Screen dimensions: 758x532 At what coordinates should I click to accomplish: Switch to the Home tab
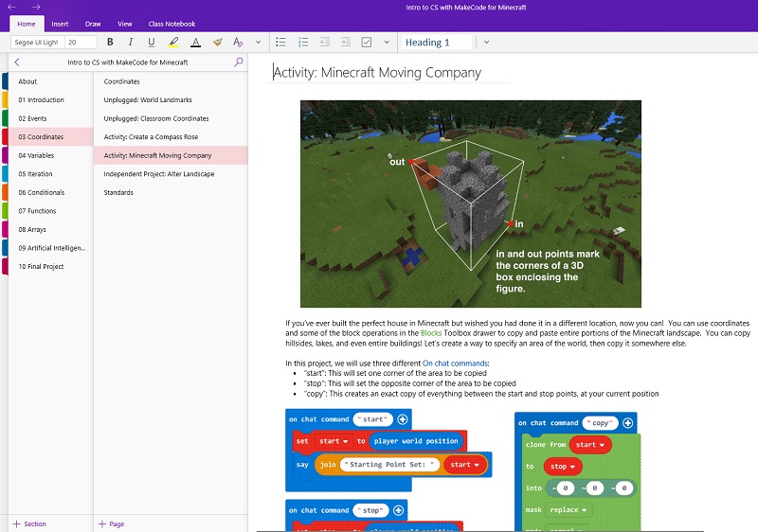click(27, 24)
